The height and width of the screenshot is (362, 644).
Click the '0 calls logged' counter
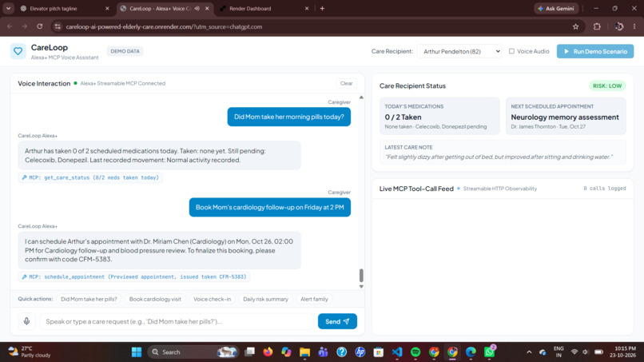coord(605,189)
